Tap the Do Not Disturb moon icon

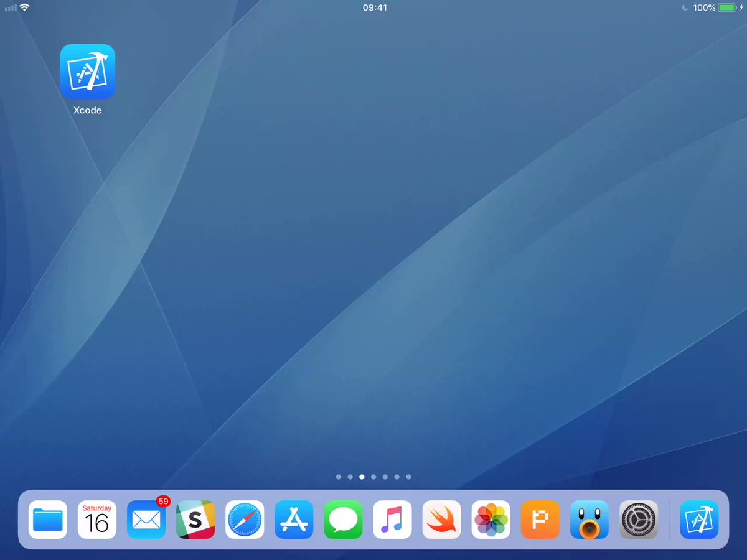(x=685, y=7)
